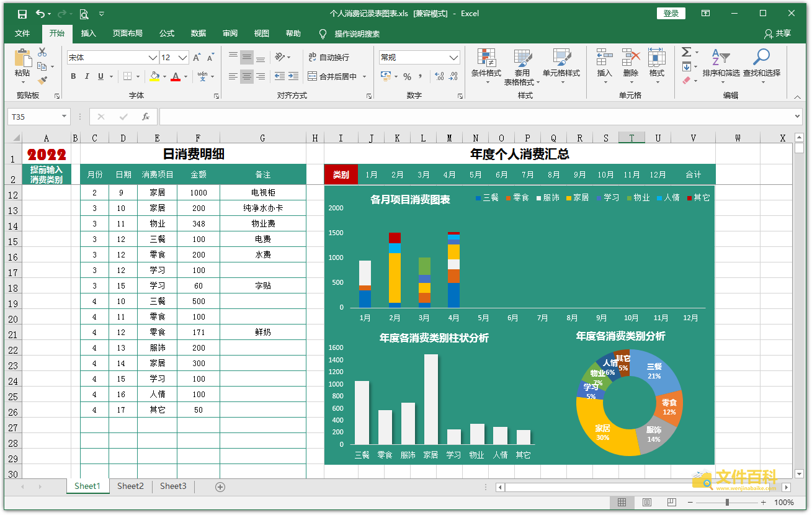Undo the last action

pos(40,14)
